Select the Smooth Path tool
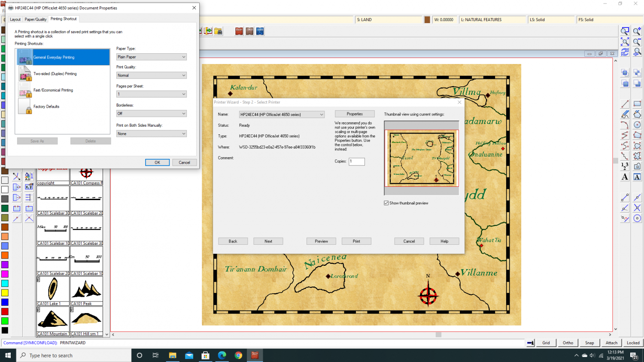Screen dimensions: 644x362 [625, 146]
